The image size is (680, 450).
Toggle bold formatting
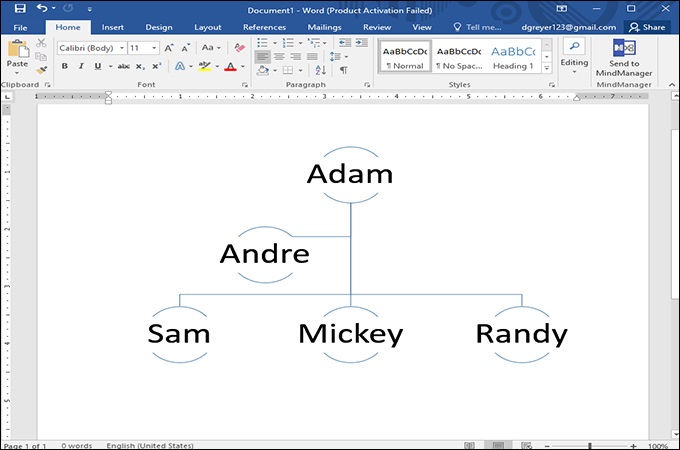pyautogui.click(x=65, y=66)
